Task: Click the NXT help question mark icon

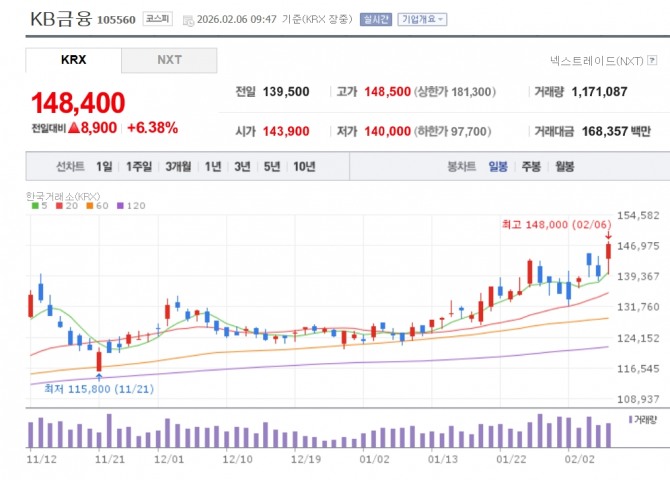Action: [x=653, y=61]
